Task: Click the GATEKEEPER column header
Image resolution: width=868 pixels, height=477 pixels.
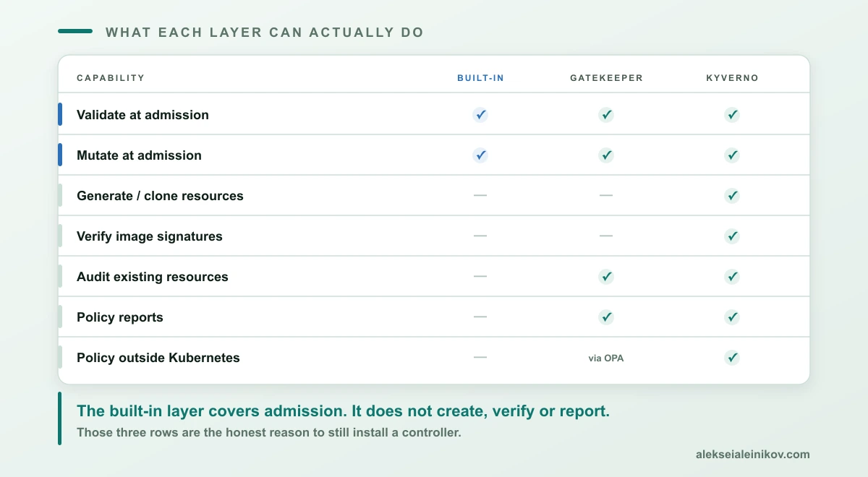Action: (x=606, y=78)
